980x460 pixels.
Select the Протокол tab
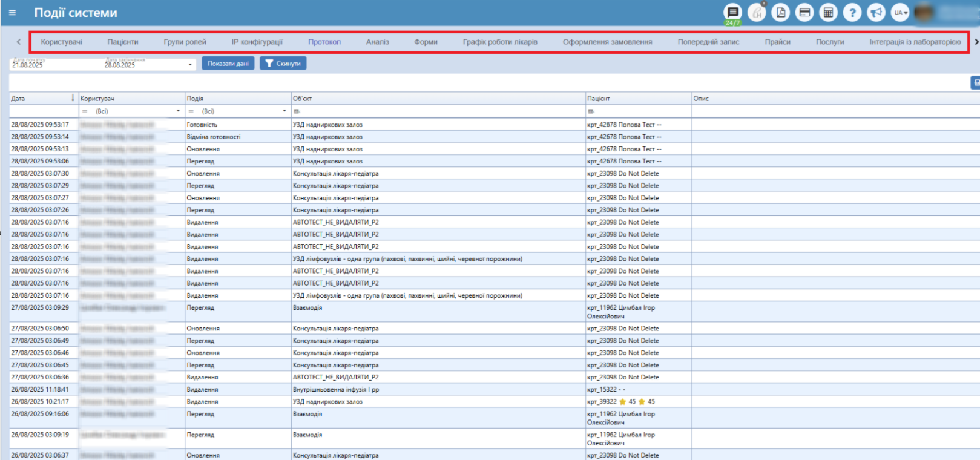coord(324,42)
